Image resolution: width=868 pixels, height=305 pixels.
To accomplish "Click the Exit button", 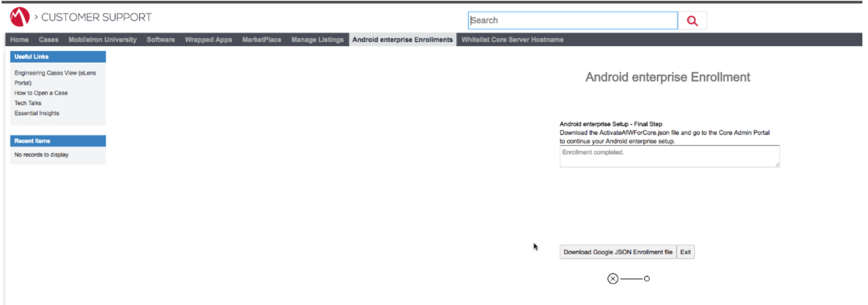I will click(685, 252).
